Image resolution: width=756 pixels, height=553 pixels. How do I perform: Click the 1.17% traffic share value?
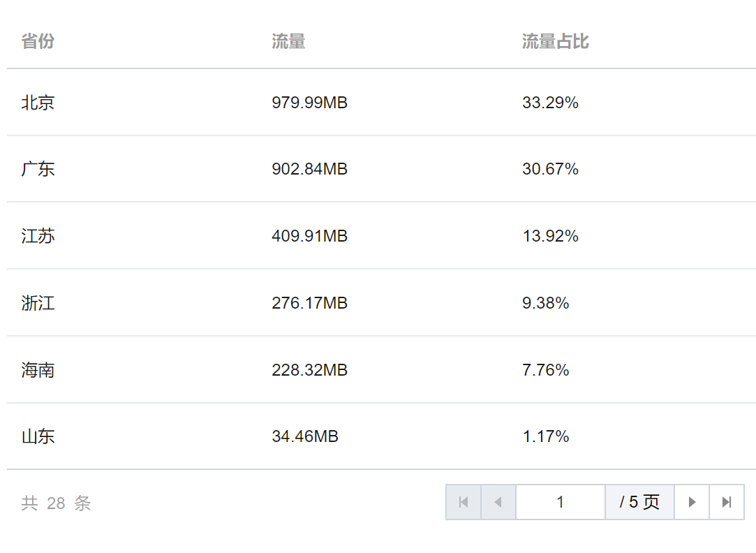[546, 436]
